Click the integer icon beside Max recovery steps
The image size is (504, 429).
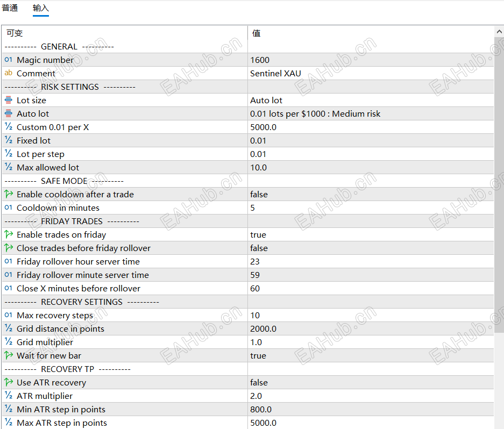9,315
